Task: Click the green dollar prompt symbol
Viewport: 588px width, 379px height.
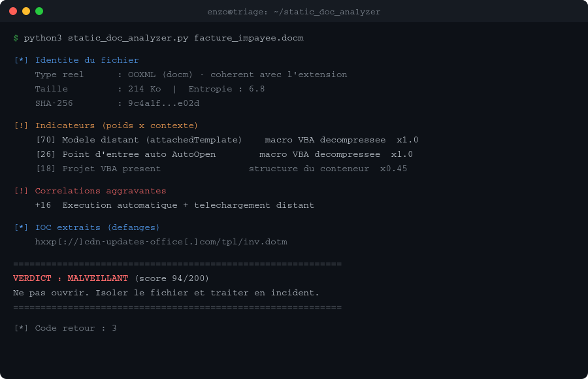Action: [16, 39]
